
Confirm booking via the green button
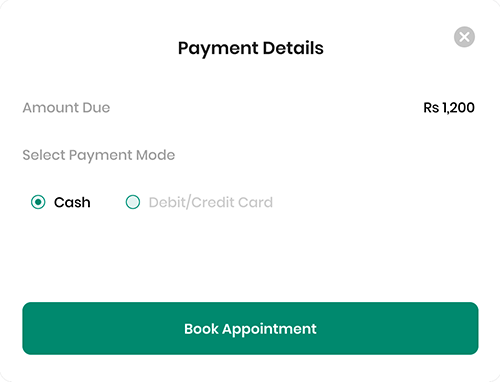click(x=250, y=328)
